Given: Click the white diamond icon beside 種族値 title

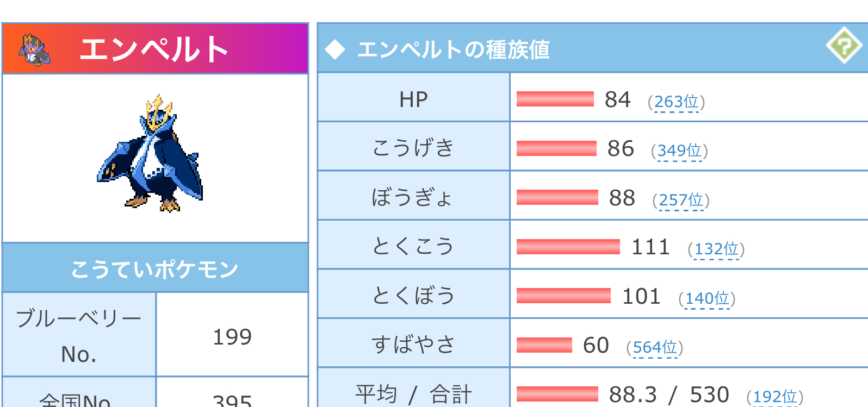Looking at the screenshot, I should (335, 50).
